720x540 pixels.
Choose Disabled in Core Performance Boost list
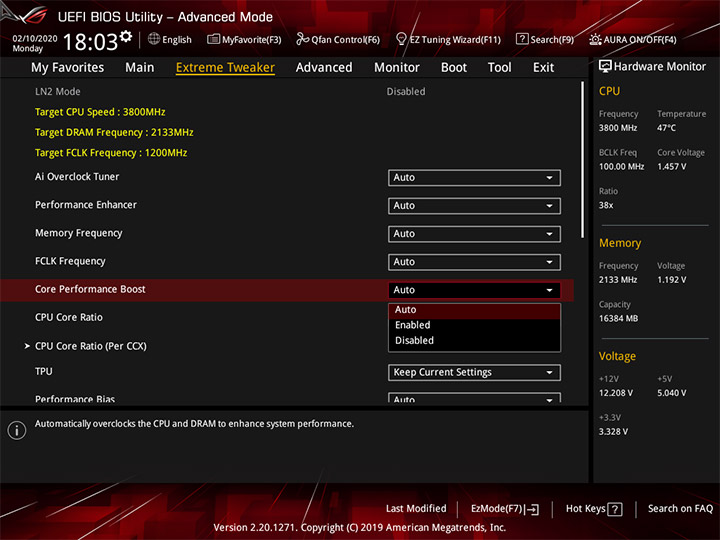[474, 341]
